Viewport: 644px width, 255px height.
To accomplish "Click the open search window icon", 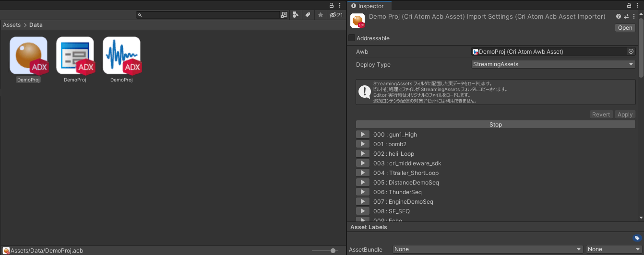I will [x=284, y=15].
